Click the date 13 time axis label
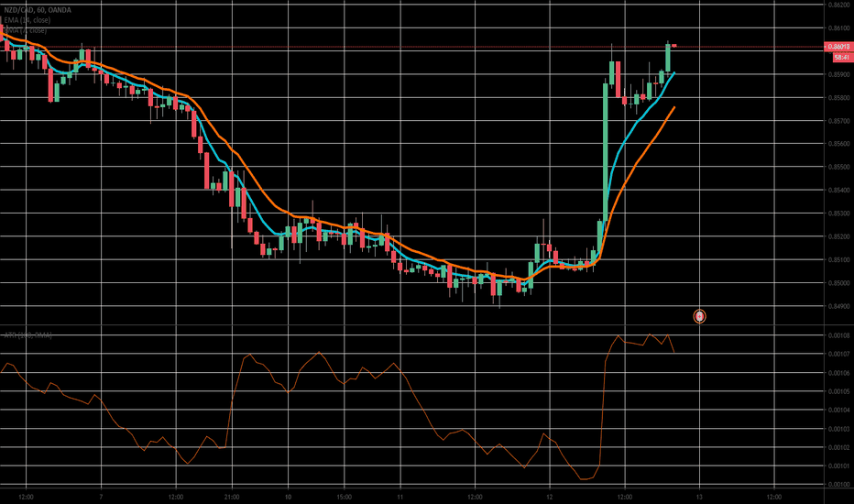Screen dimensions: 854x504 [x=699, y=497]
